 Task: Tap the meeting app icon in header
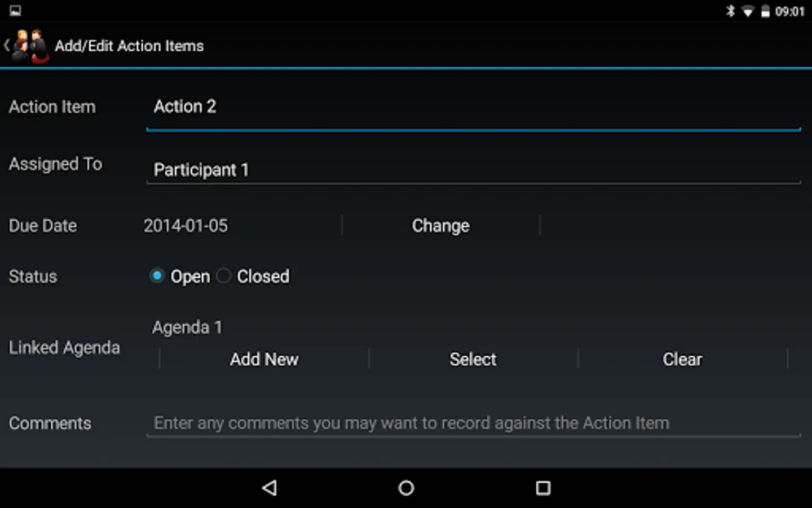pos(30,46)
